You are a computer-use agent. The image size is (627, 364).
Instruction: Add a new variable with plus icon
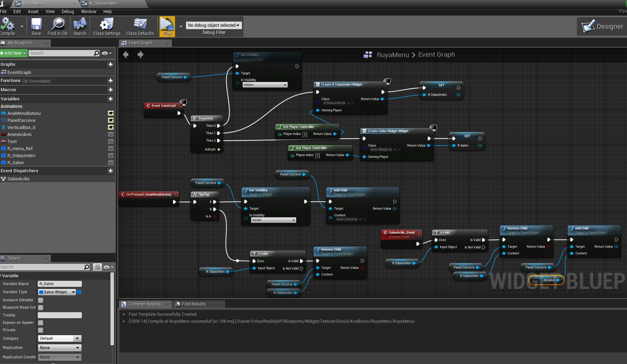click(x=110, y=99)
